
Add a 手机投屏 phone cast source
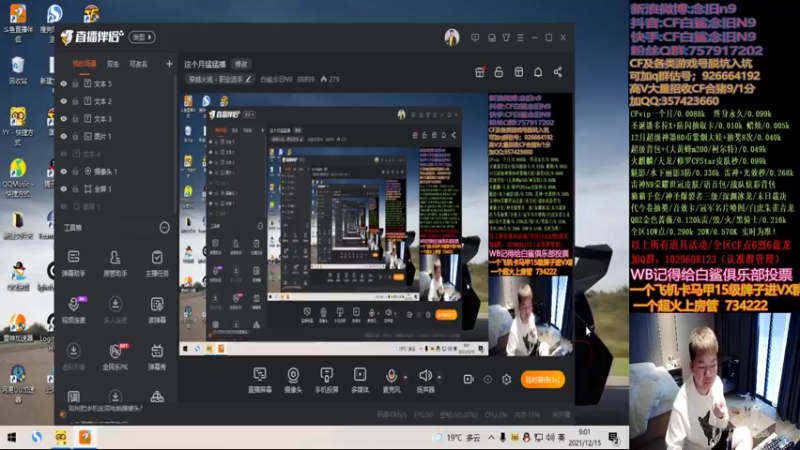[327, 380]
